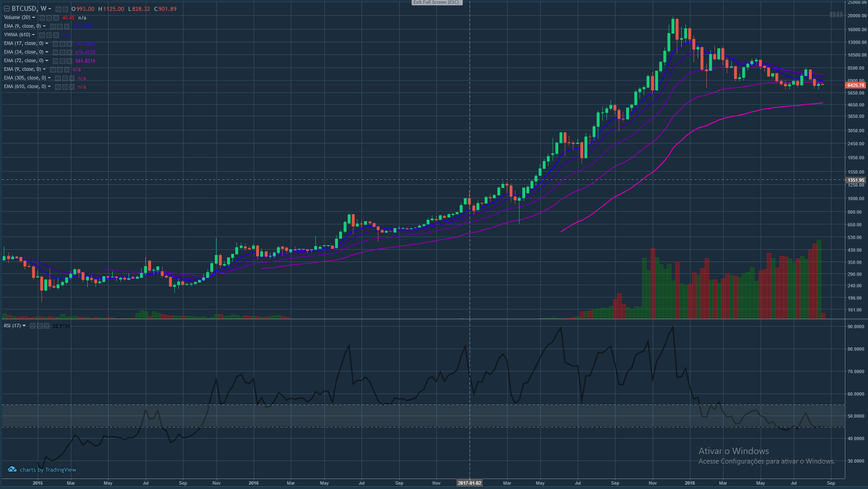868x489 pixels.
Task: Open the Volume (20) dropdown arrow
Action: coord(34,18)
